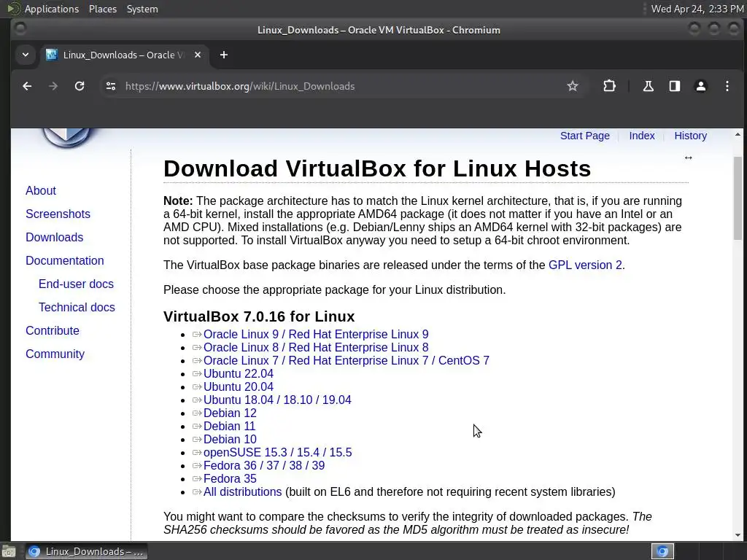Open the Index link
This screenshot has height=560, width=747.
click(x=642, y=136)
